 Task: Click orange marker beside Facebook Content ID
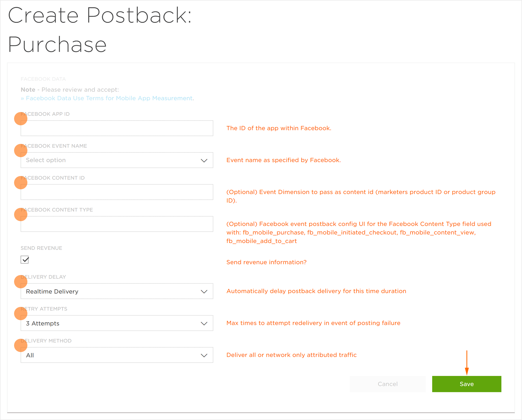(21, 182)
